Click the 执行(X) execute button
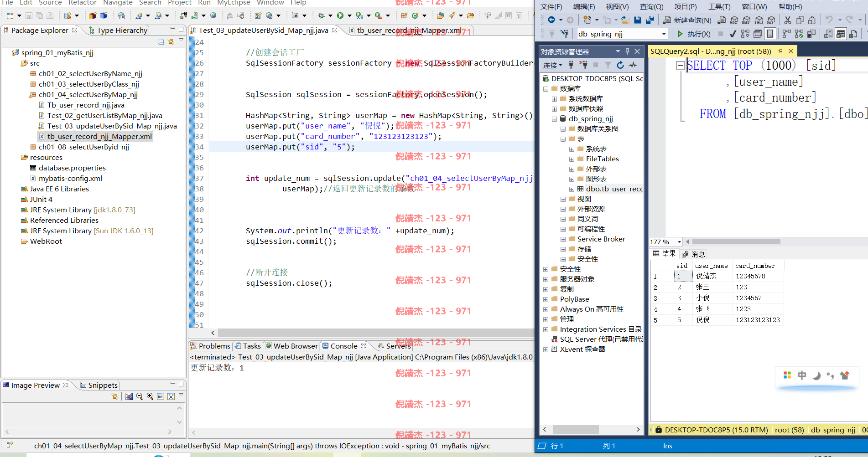This screenshot has height=457, width=868. click(694, 34)
